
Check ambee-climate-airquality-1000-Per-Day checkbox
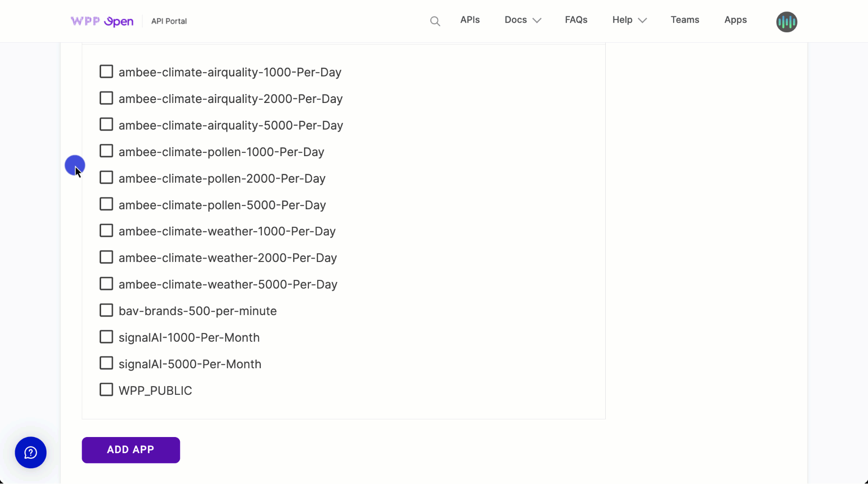click(x=106, y=72)
